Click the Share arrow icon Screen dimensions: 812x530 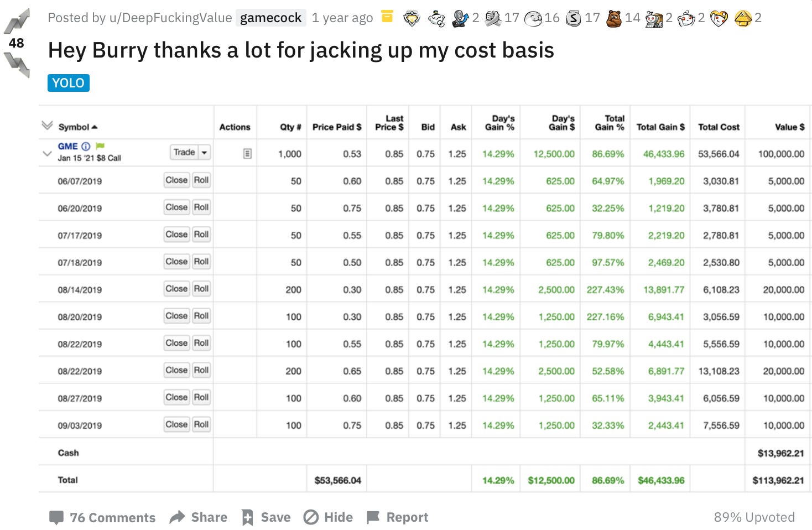point(177,517)
